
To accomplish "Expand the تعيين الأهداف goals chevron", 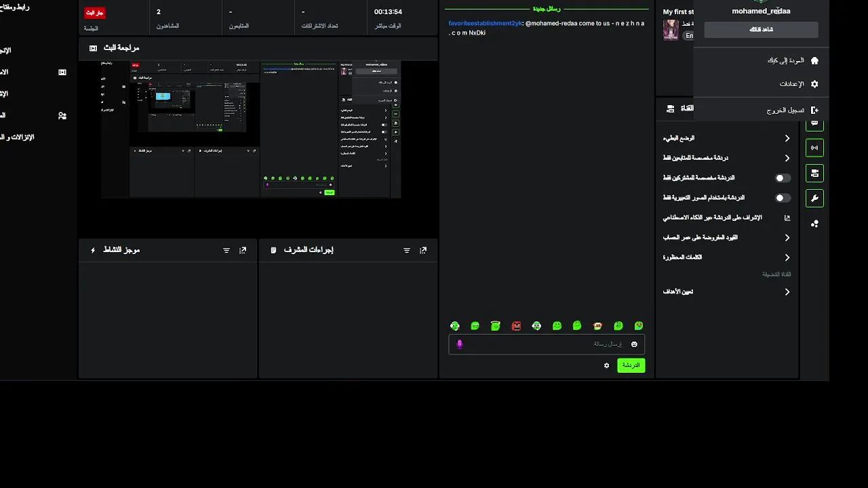I will (787, 292).
